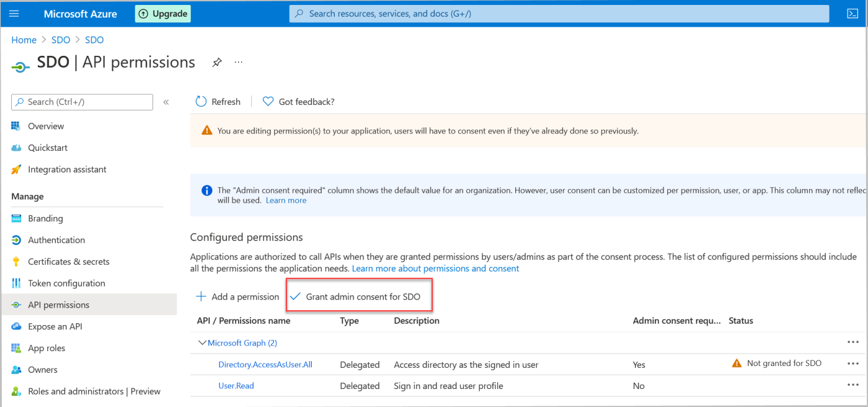Image resolution: width=868 pixels, height=407 pixels.
Task: Open Got feedback?
Action: [299, 102]
